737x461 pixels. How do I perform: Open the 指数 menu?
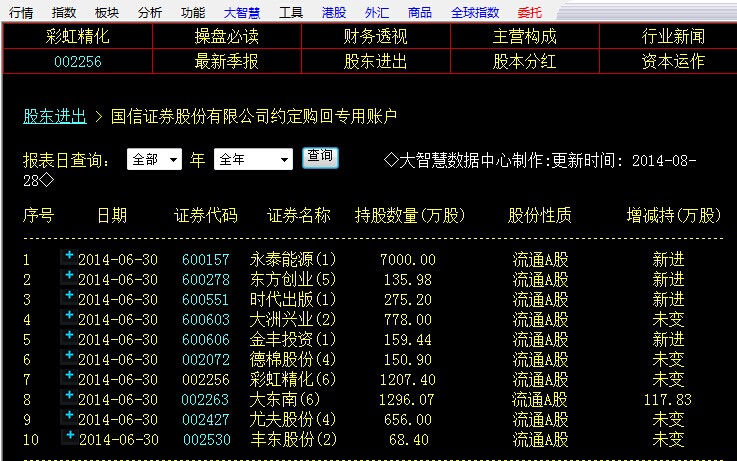click(x=64, y=12)
